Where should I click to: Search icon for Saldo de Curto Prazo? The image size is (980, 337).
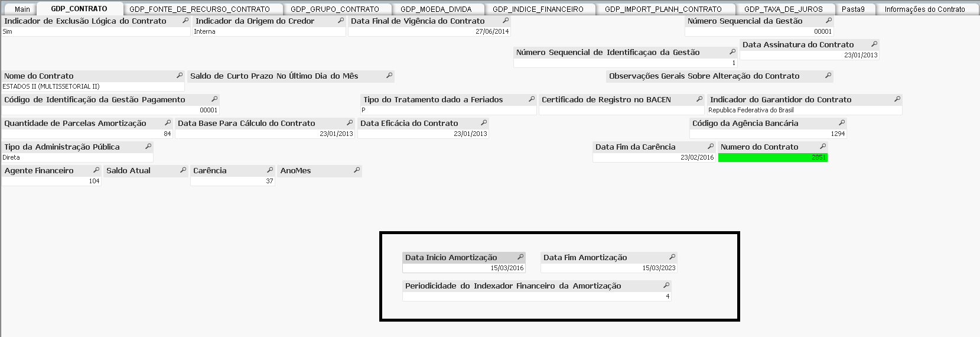click(389, 76)
